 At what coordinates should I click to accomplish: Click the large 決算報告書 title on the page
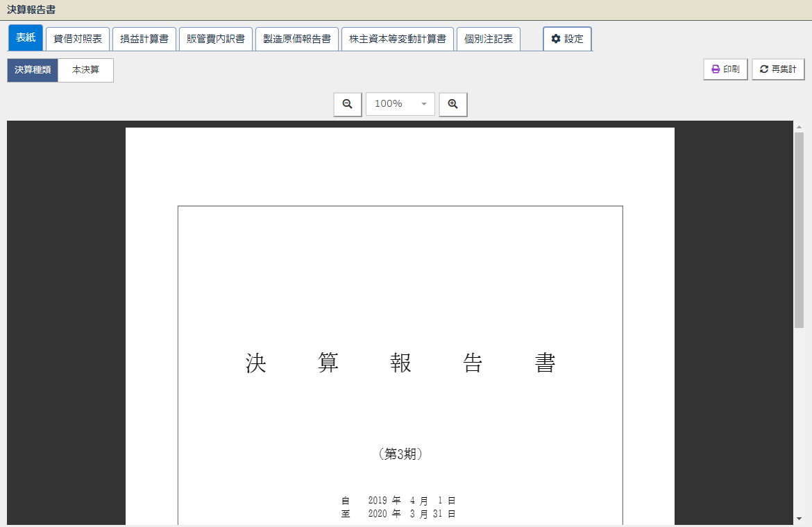[400, 363]
